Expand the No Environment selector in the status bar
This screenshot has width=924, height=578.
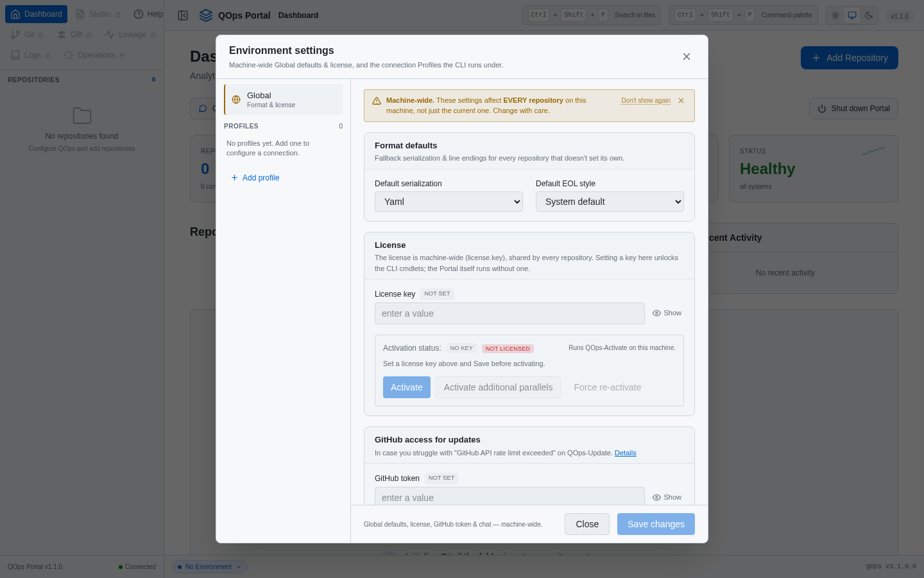(x=209, y=567)
